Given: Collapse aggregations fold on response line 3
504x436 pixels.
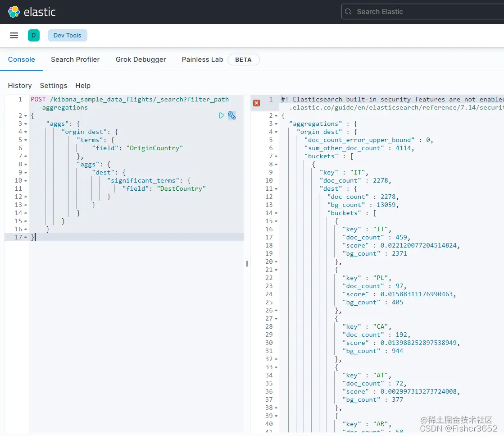Looking at the screenshot, I should [276, 124].
